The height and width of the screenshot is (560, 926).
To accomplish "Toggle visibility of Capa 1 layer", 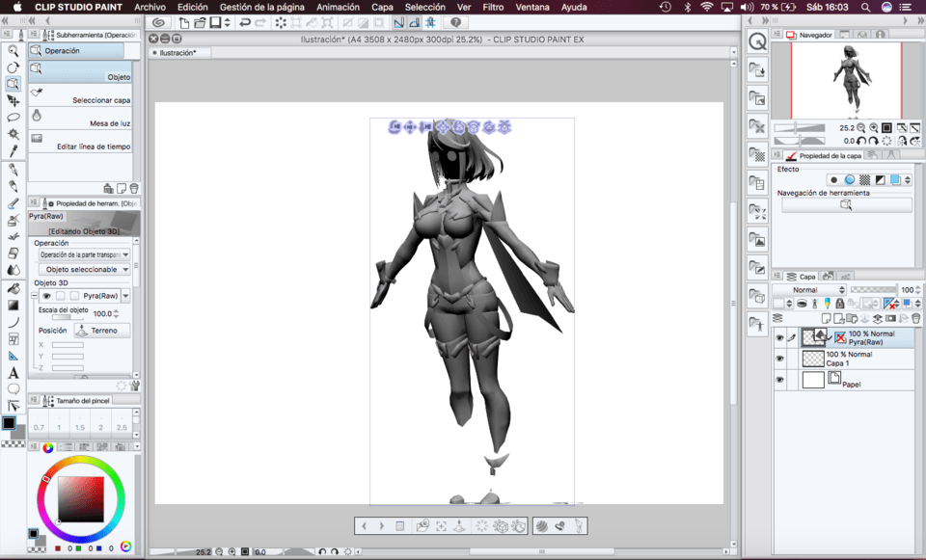I will pos(778,359).
